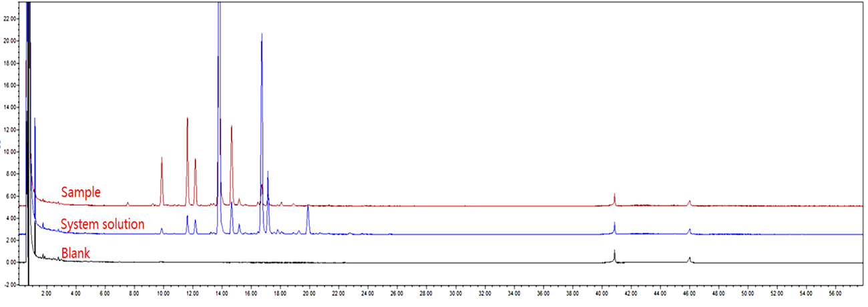
Task: Click the blue System solution peak near 46 minutes
Action: [690, 231]
